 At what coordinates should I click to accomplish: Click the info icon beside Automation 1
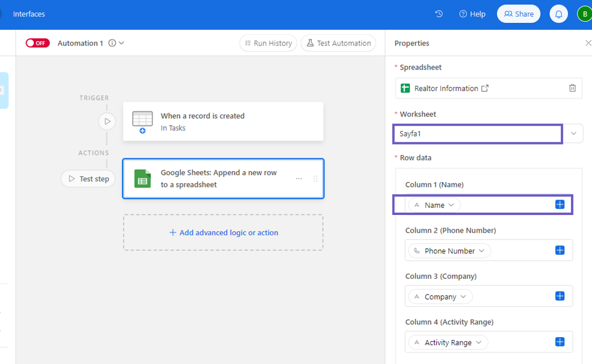click(112, 43)
